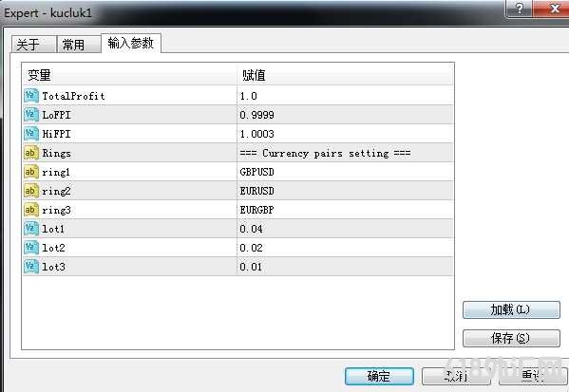Select the ring1 string icon
Screen dimensions: 569x392
31,172
